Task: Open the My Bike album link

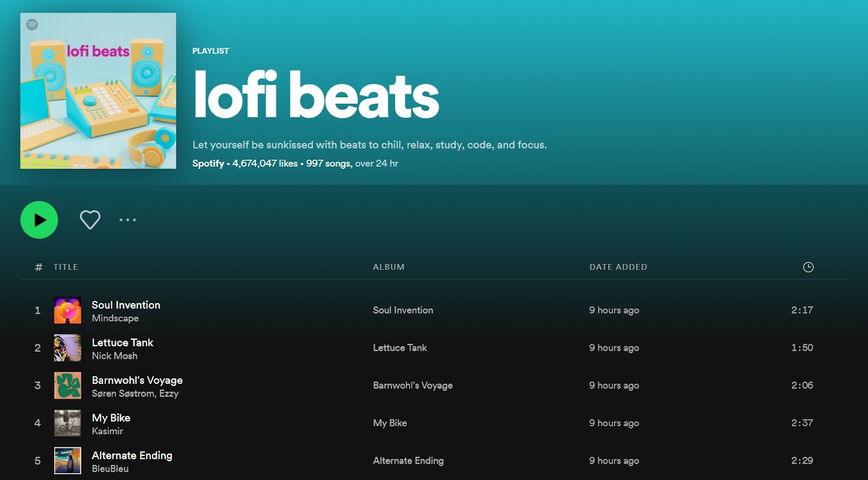Action: click(390, 423)
